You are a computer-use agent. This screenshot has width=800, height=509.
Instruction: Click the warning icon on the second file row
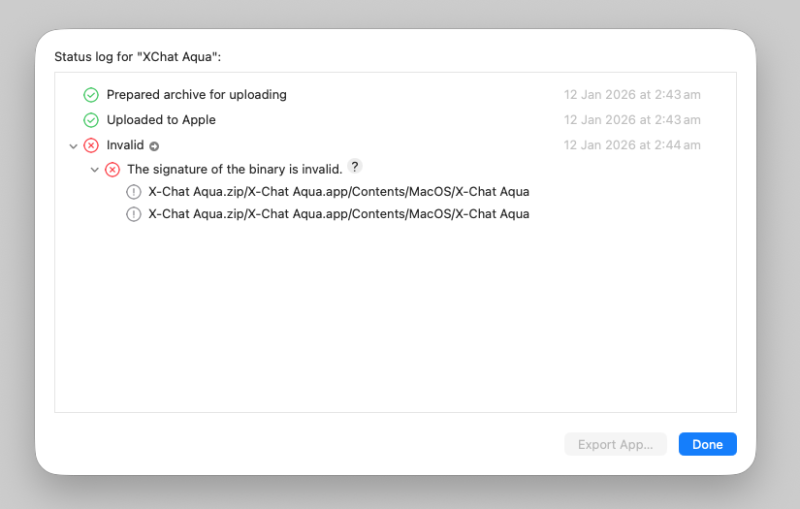click(x=134, y=214)
